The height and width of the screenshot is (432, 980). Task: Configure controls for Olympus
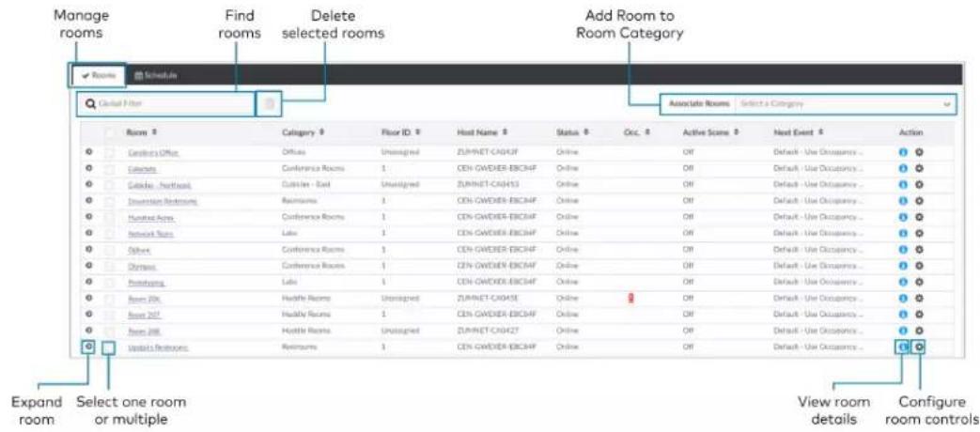coord(919,266)
